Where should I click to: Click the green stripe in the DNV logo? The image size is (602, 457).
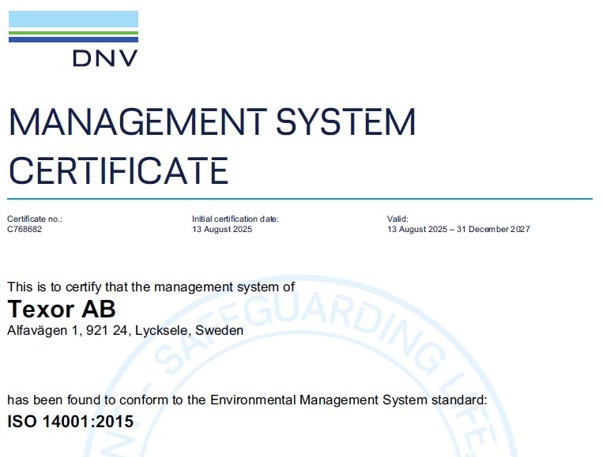(x=73, y=32)
